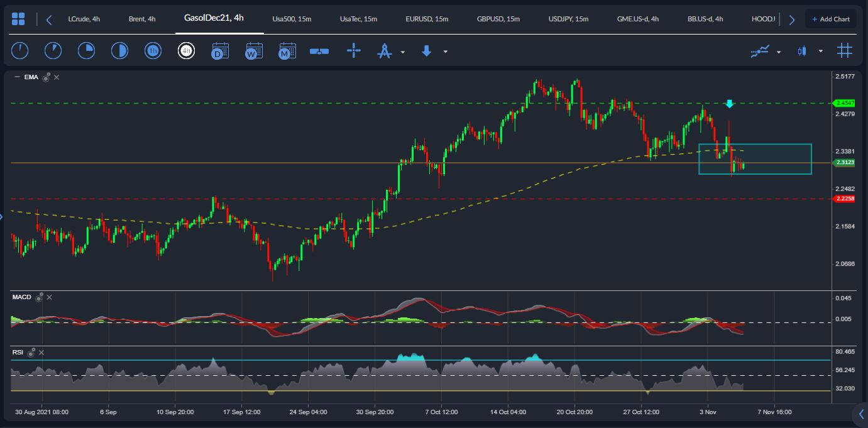Switch to the Daily timeframe calendar icon
Image resolution: width=868 pixels, height=428 pixels.
click(220, 51)
